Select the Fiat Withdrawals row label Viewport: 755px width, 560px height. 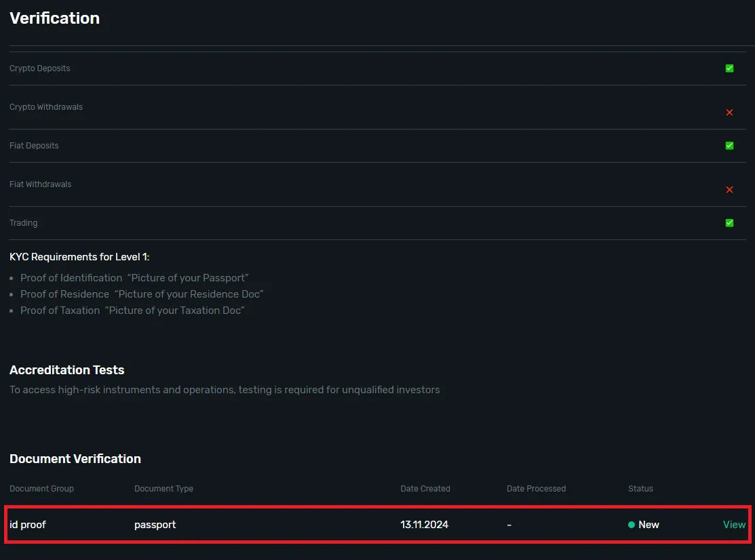click(x=40, y=184)
